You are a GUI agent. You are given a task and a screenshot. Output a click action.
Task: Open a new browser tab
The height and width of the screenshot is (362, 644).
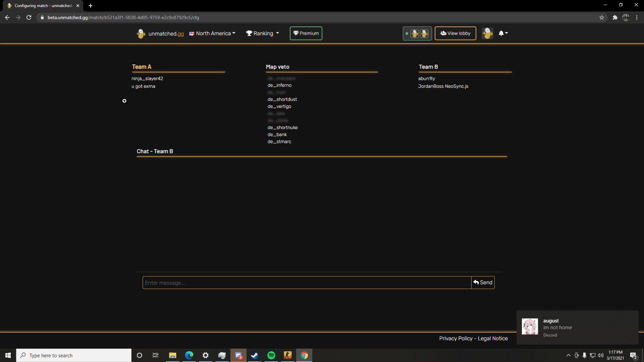[91, 6]
